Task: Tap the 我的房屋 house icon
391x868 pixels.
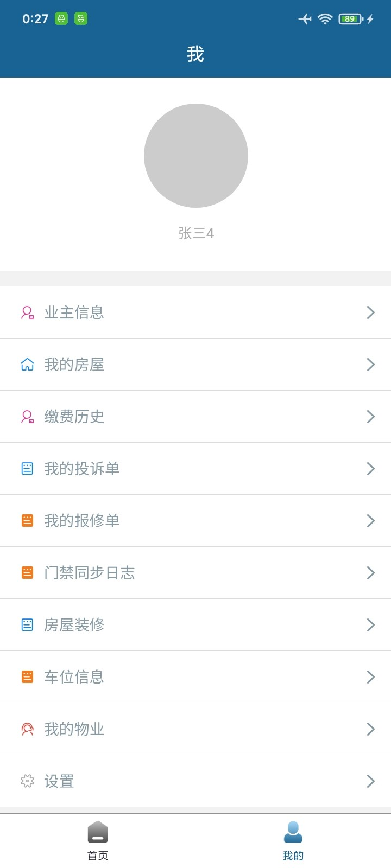Action: click(27, 365)
